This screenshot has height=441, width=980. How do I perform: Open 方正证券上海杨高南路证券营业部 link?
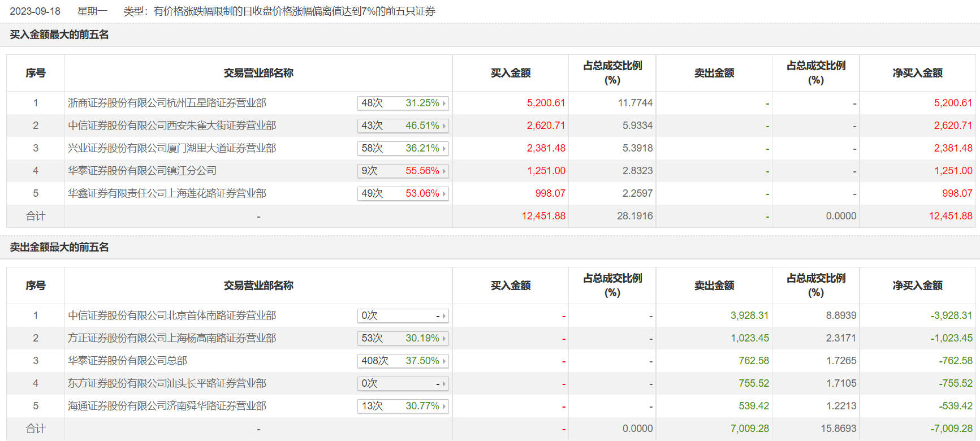coord(172,338)
